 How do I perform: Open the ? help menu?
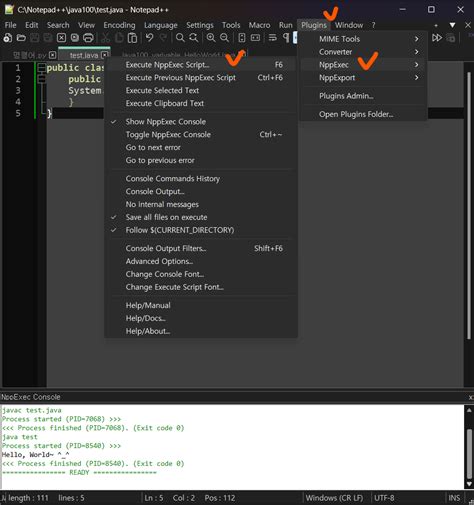[x=373, y=25]
